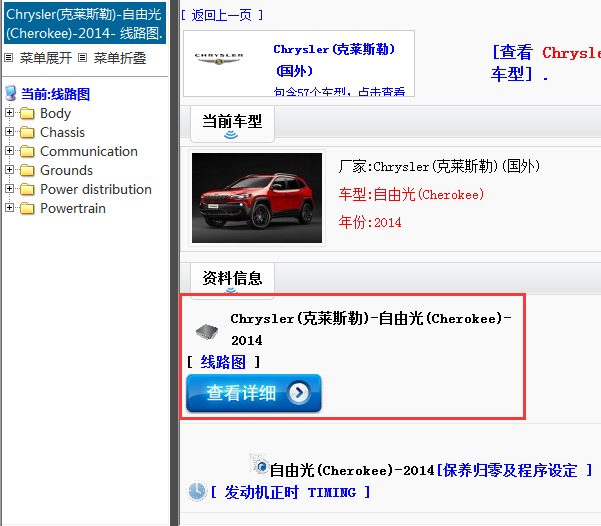Viewport: 601px width, 526px height.
Task: Expand the Powertrain tree node
Action: (9, 208)
